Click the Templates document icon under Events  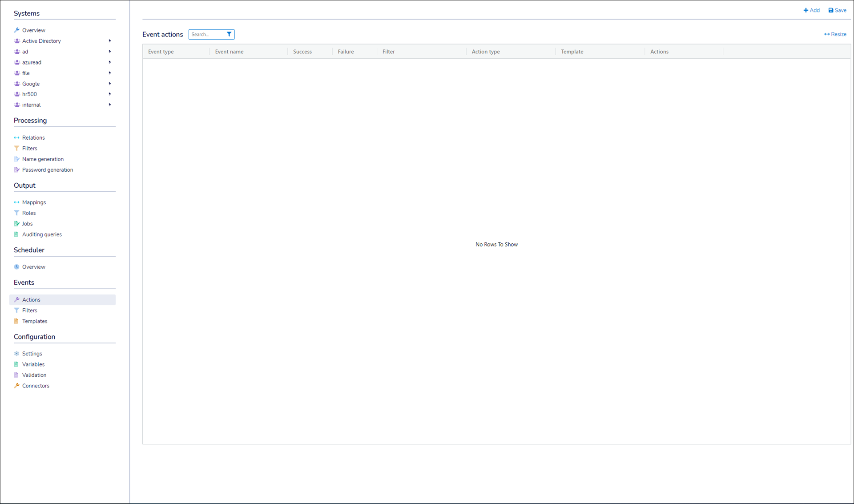[16, 321]
